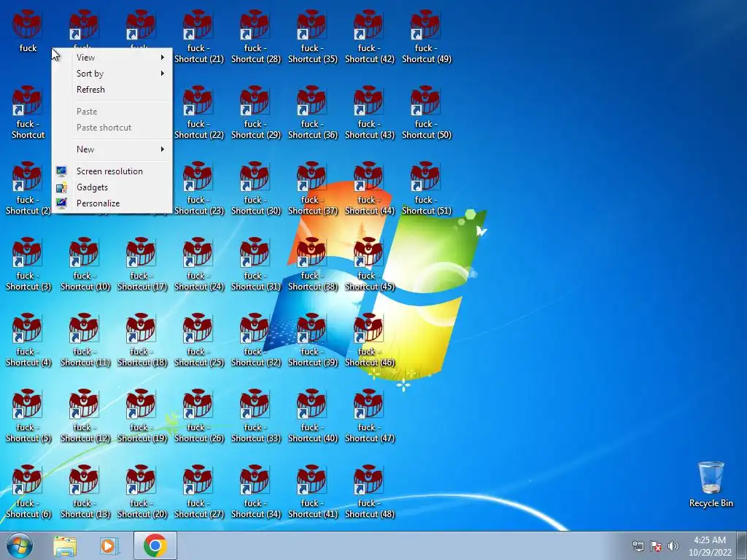Select the Shortcut (49) desktop icon
Screen dimensions: 747x560
tap(426, 38)
